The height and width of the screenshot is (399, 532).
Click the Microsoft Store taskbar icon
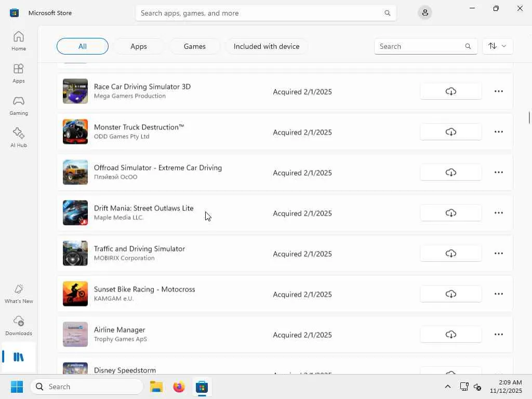(202, 387)
